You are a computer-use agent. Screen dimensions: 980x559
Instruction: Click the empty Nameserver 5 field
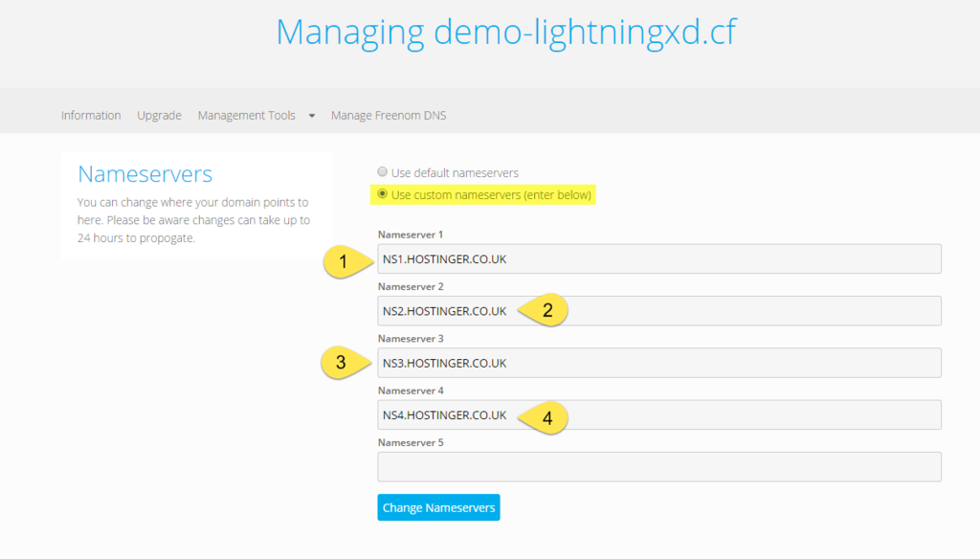tap(659, 466)
